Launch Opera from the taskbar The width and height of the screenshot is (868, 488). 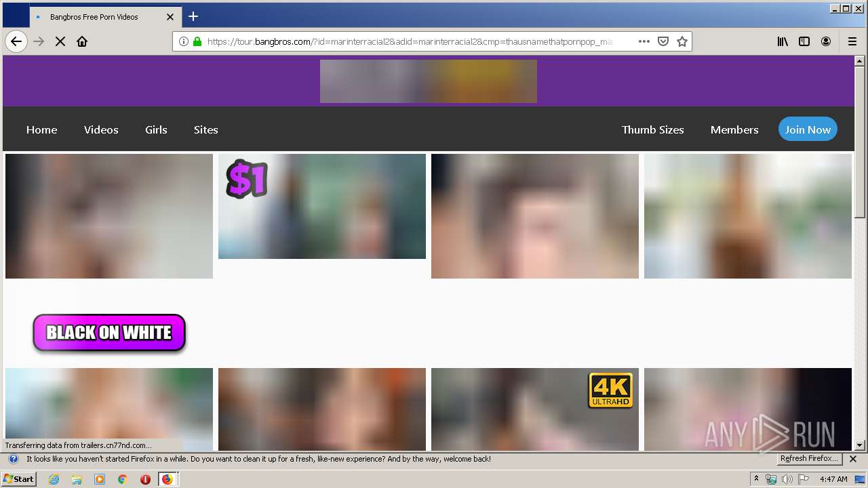tap(145, 479)
